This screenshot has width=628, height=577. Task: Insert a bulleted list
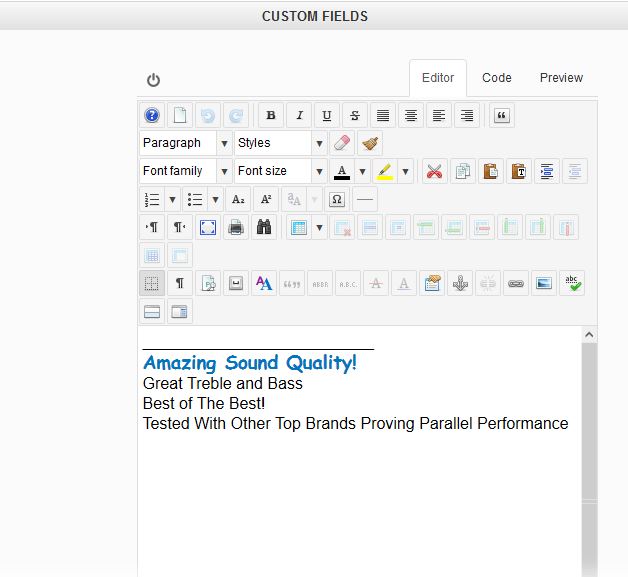(195, 199)
